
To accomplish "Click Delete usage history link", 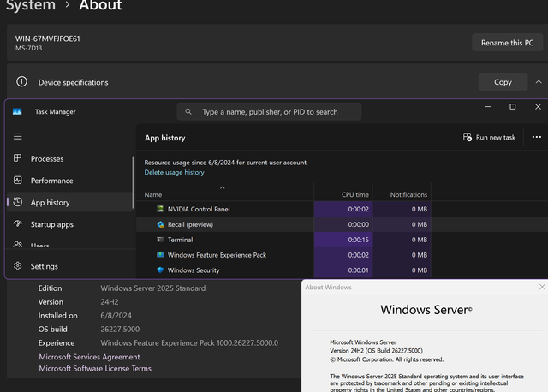I will click(174, 172).
